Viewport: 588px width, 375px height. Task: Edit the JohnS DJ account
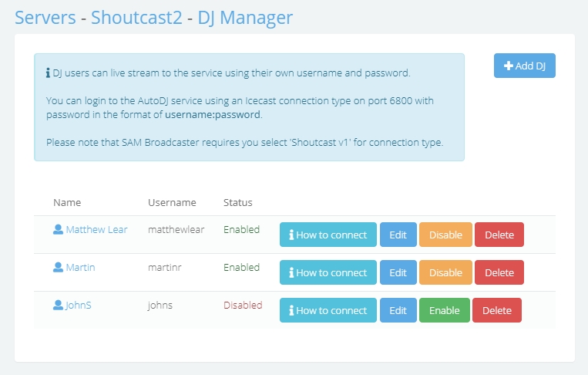coord(398,310)
